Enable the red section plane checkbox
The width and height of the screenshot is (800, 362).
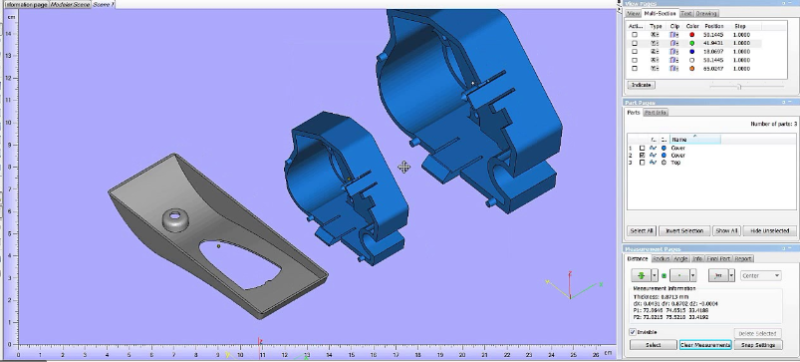pyautogui.click(x=635, y=35)
